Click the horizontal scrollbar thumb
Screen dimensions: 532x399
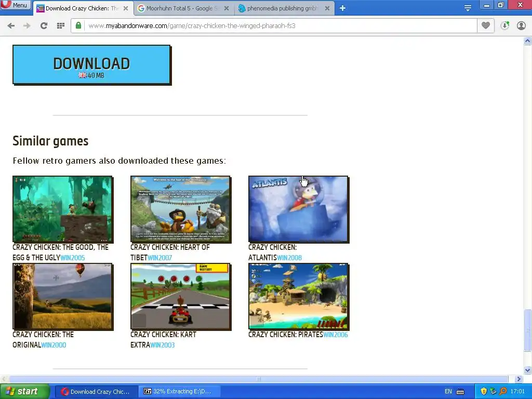click(259, 379)
